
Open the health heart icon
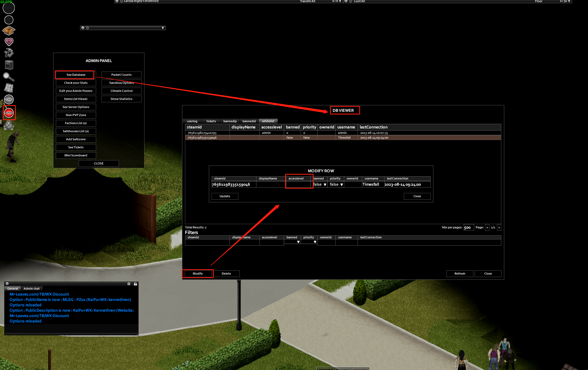click(x=9, y=42)
